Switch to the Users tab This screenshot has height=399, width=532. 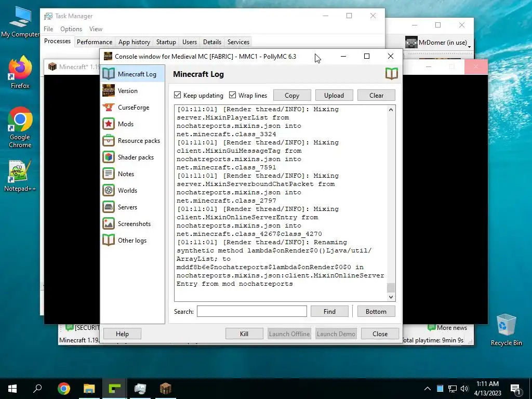click(x=189, y=42)
